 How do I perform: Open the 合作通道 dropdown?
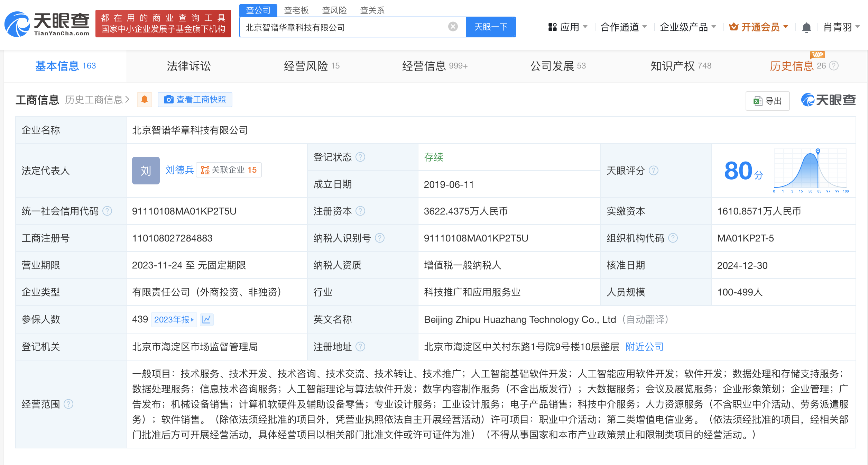click(623, 27)
